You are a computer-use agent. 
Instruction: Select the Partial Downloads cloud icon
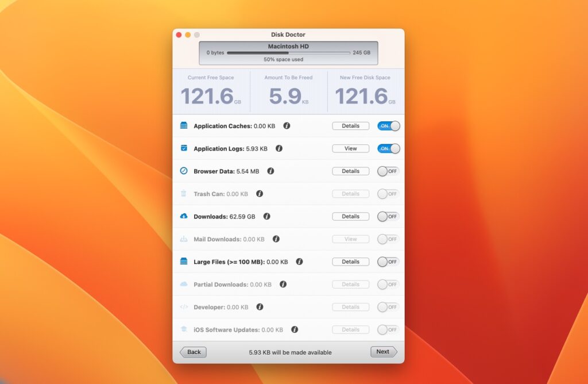pyautogui.click(x=185, y=284)
